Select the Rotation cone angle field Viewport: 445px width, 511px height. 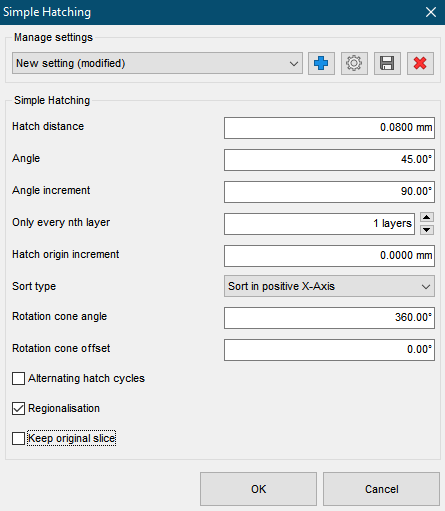(x=329, y=318)
